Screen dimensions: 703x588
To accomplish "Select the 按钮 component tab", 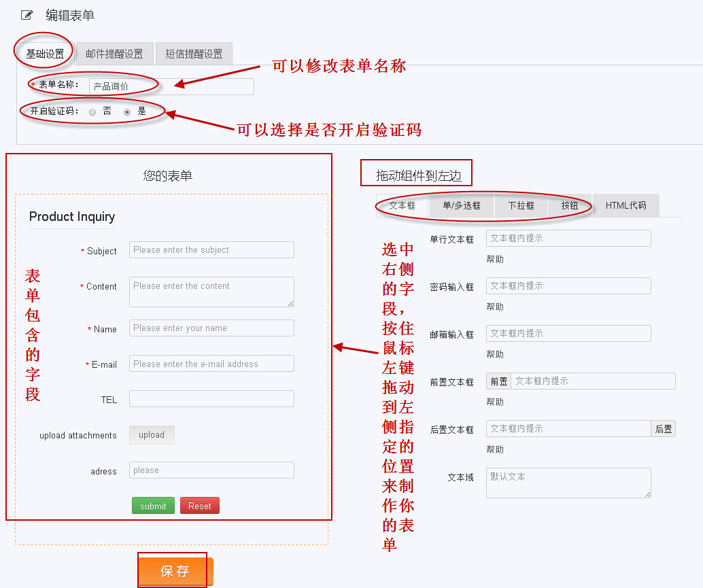I will pos(570,205).
